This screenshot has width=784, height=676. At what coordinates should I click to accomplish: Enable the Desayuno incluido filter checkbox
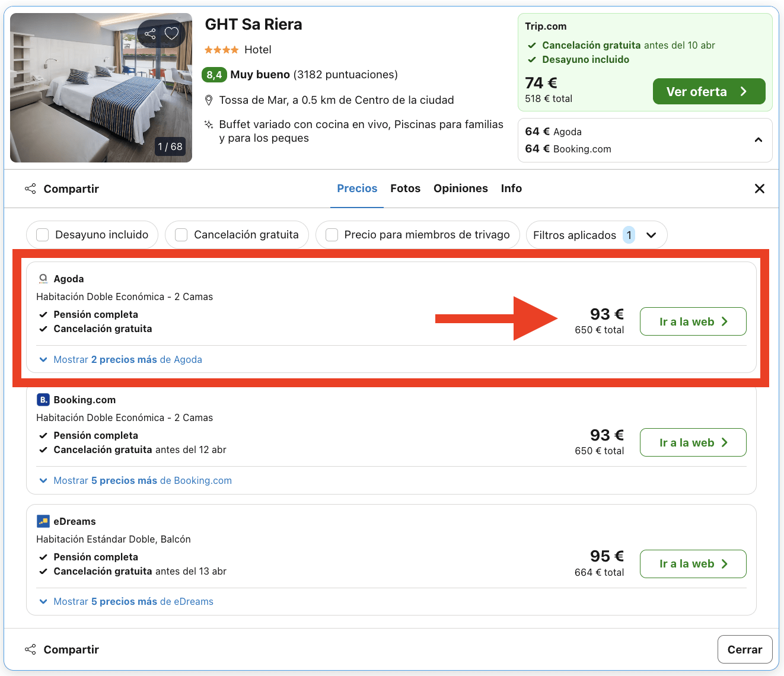(43, 235)
